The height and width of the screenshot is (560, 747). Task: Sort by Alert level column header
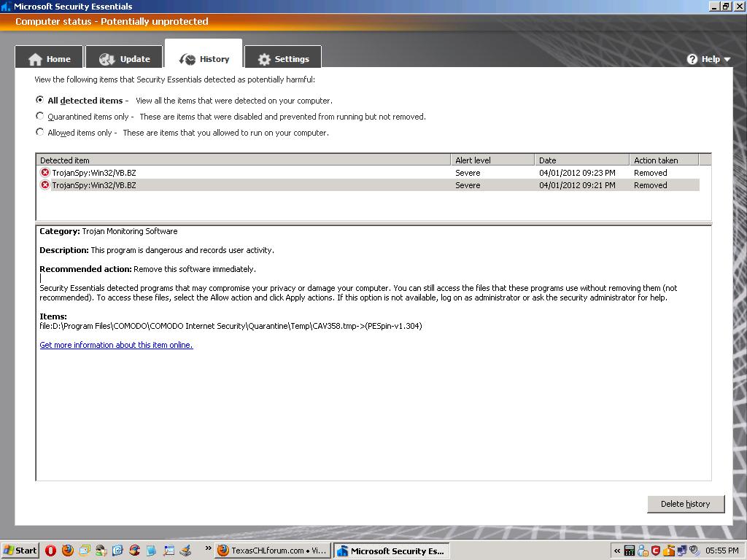(x=492, y=160)
